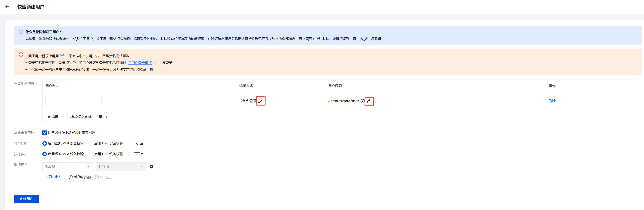Open 键值粘贴板 key-value clipboard
This screenshot has width=644, height=210.
pos(80,177)
